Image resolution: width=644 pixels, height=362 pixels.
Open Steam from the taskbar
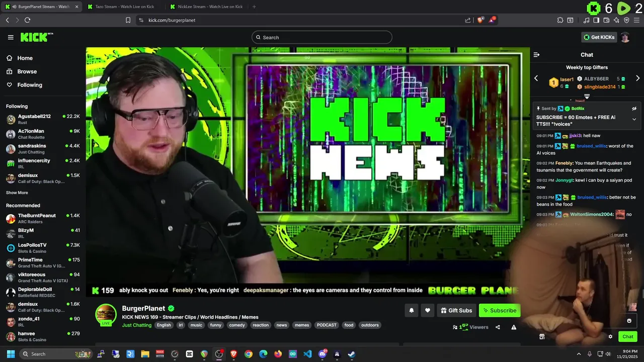351,354
